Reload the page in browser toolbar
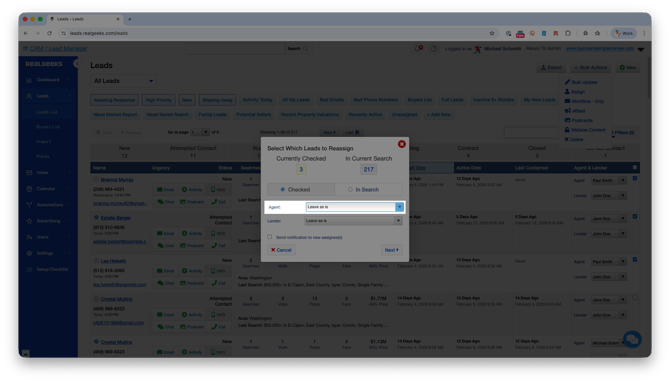 click(49, 33)
